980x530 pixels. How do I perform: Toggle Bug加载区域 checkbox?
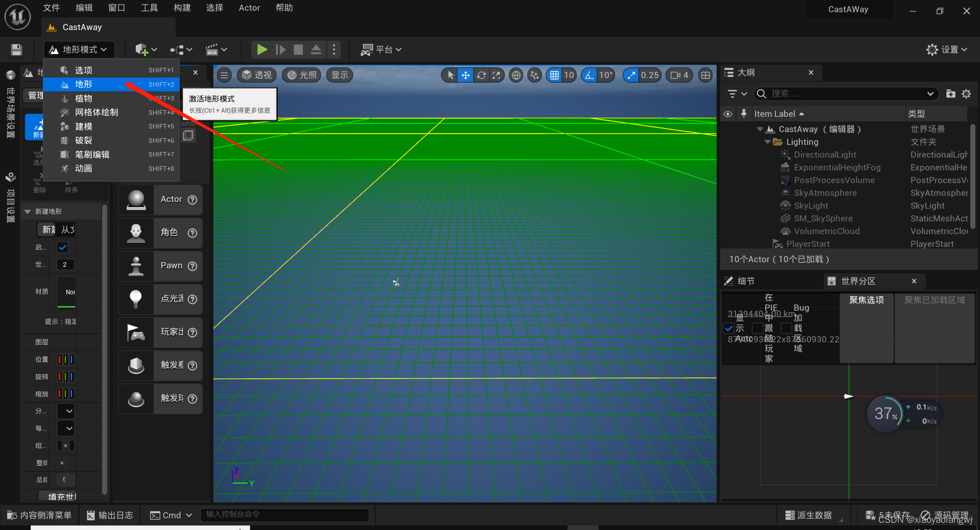pyautogui.click(x=787, y=329)
